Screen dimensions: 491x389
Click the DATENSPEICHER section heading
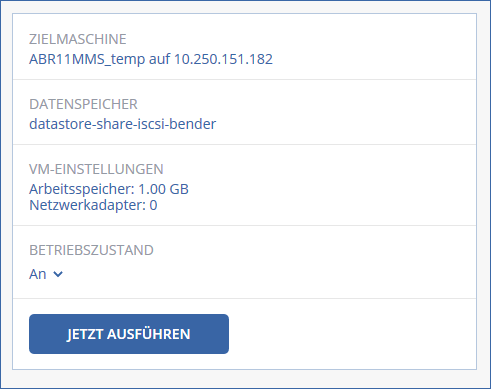[83, 104]
